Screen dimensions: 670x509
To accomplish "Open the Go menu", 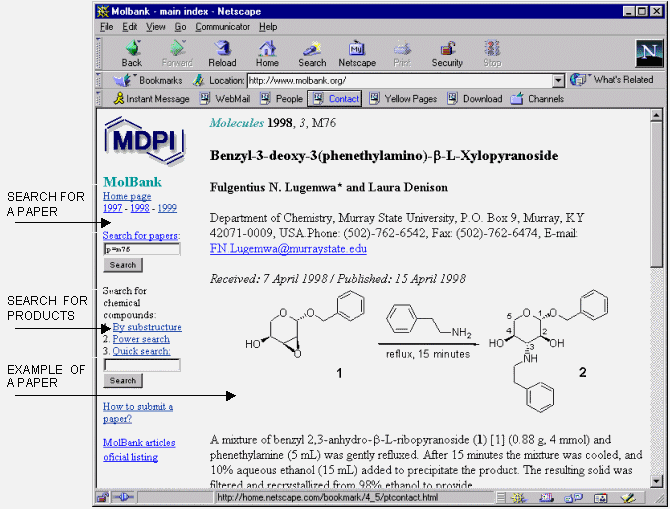I will tap(180, 27).
